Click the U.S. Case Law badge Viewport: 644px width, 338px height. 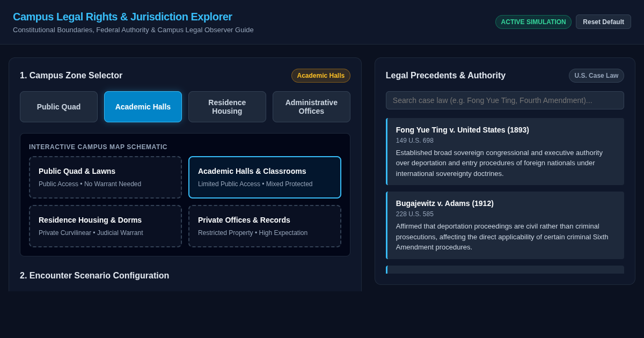click(x=596, y=76)
